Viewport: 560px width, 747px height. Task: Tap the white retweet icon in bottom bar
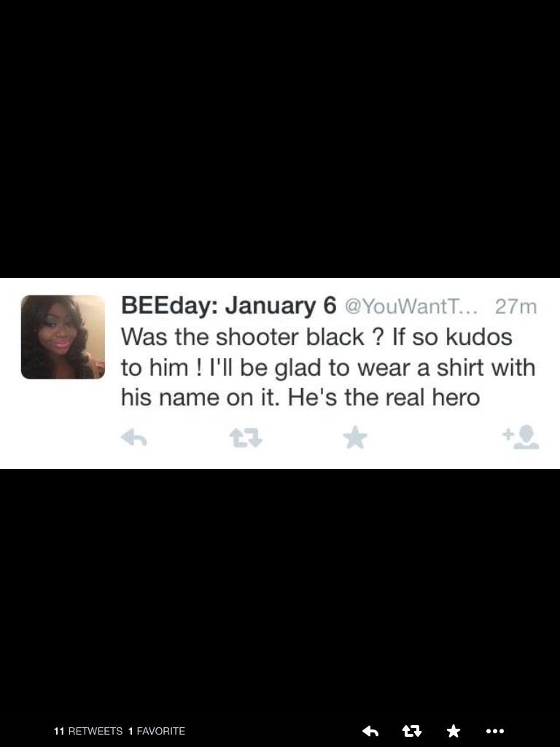coord(412,730)
